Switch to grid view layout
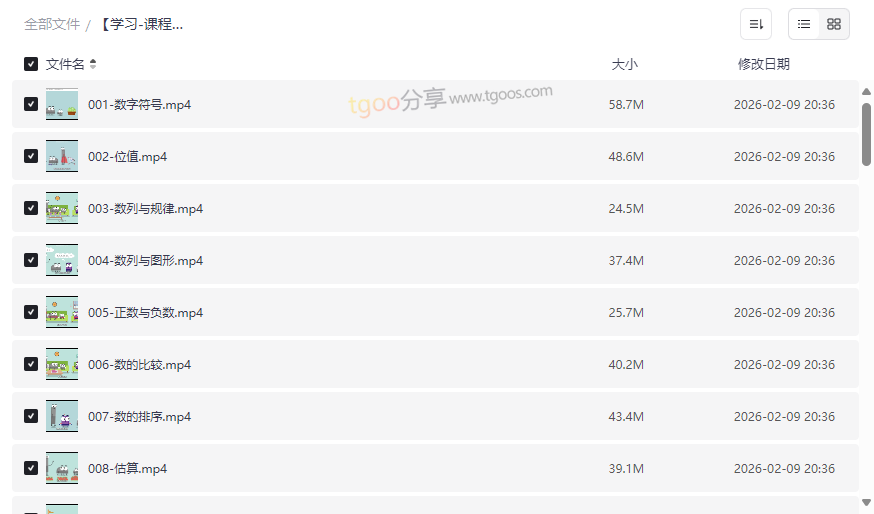The height and width of the screenshot is (514, 874). pos(834,24)
